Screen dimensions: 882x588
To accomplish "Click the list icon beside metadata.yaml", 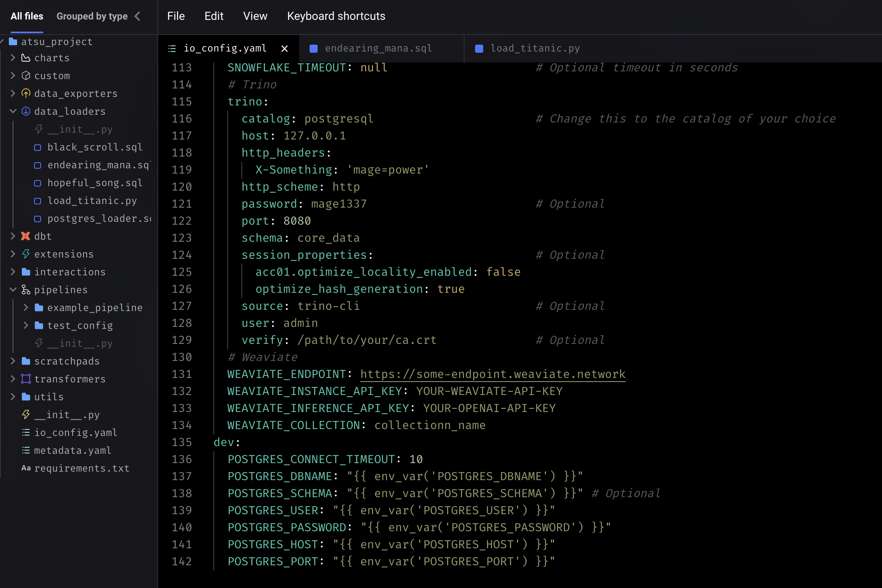I will point(26,451).
